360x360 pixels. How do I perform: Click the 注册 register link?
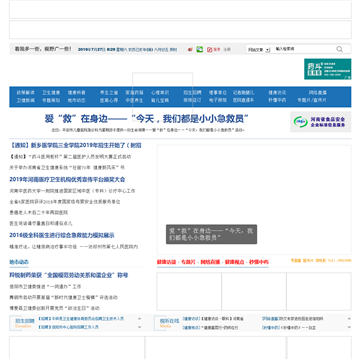click(x=227, y=49)
